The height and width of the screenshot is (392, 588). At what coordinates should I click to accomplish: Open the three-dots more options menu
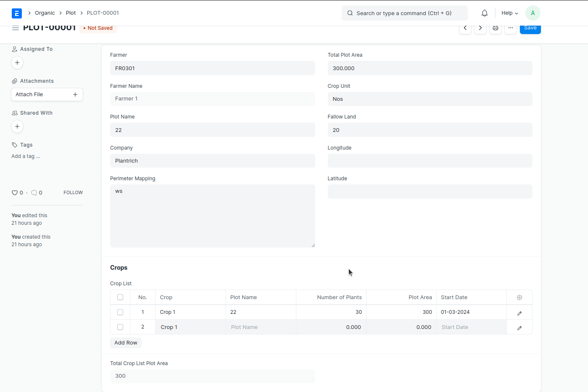[511, 28]
